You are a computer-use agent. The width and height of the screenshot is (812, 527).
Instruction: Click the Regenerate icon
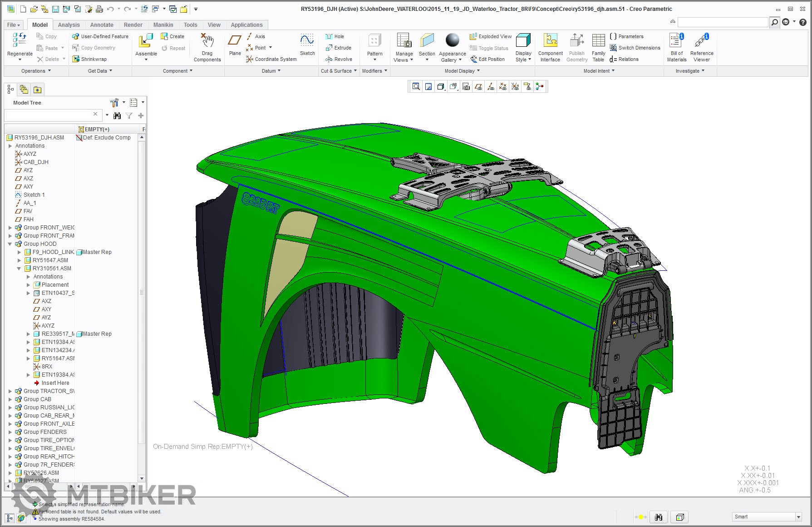[20, 41]
